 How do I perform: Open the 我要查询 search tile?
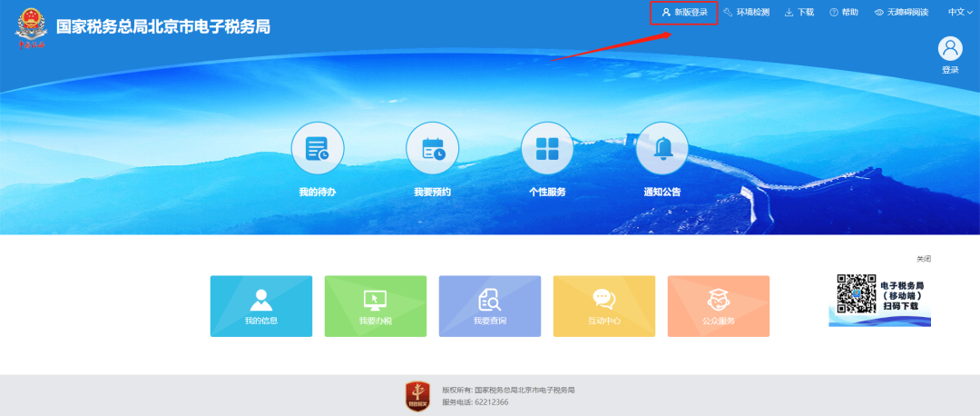(490, 306)
